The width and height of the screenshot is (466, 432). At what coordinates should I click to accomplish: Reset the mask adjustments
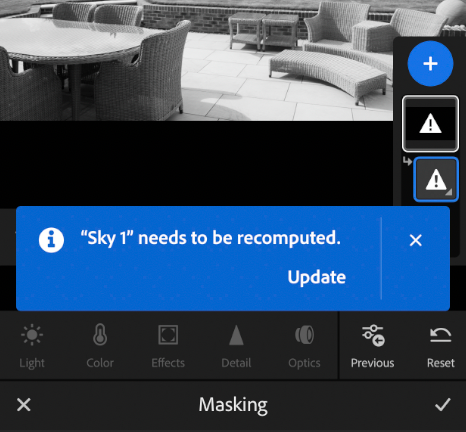coord(441,346)
